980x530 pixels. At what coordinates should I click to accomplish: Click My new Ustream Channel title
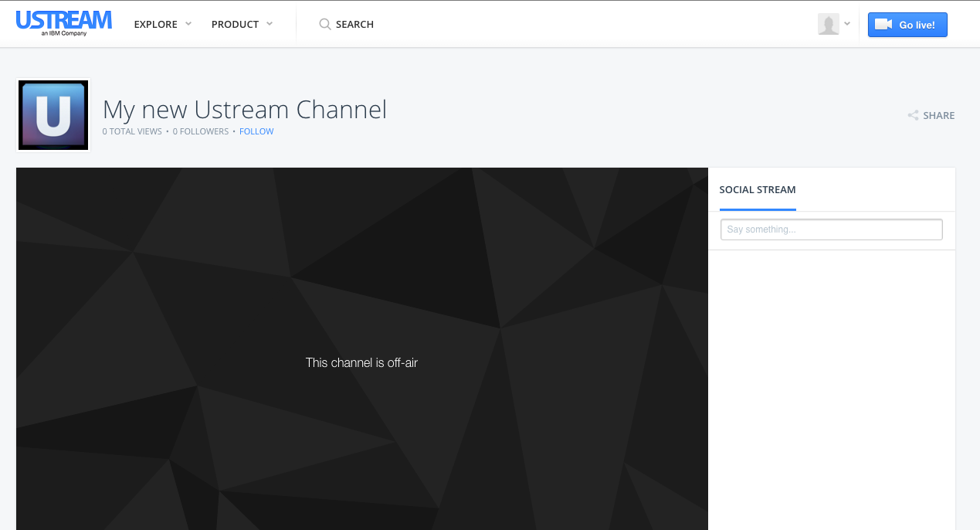click(x=245, y=110)
